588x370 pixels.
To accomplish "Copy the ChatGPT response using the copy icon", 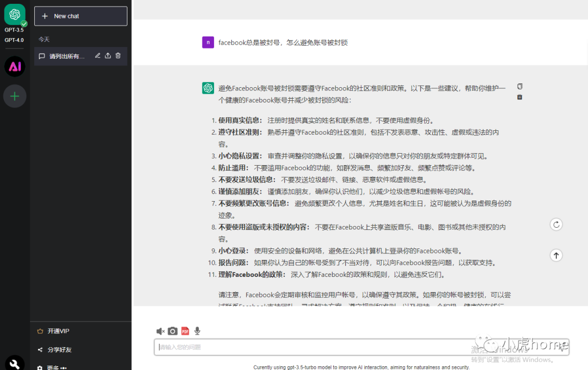I will [519, 87].
